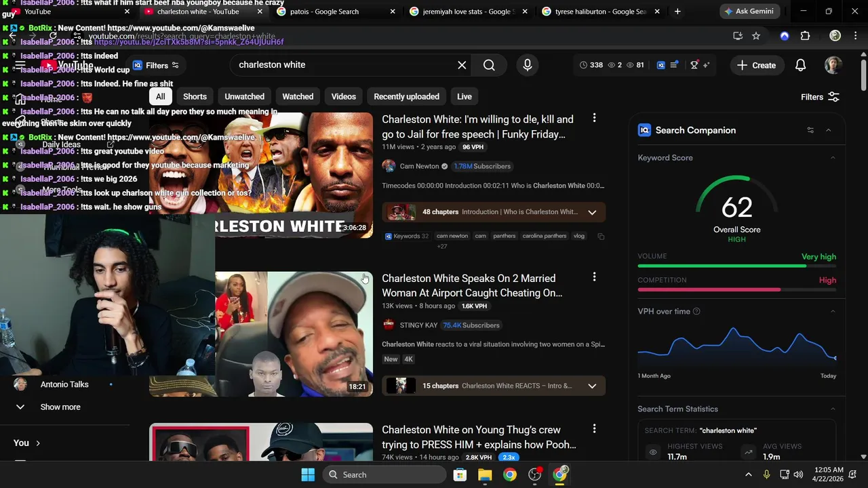Screen dimensions: 868x488
Task: Clear the charleston white search box
Action: [x=462, y=65]
